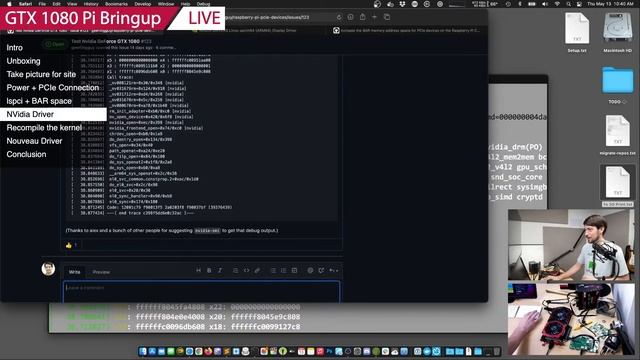Screen dimensions: 640x360
Task: Click the GitHub tab about BAR memory address space
Action: coord(408,30)
